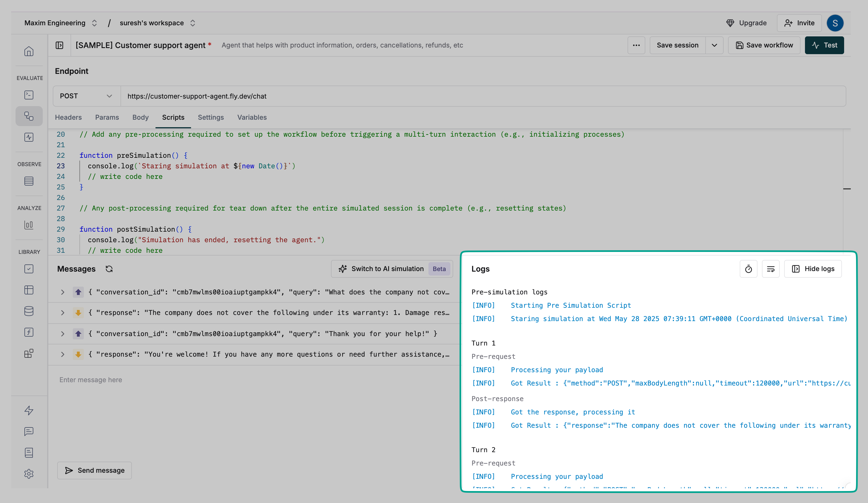This screenshot has height=503, width=868.
Task: Click the Save workflow button
Action: [764, 45]
